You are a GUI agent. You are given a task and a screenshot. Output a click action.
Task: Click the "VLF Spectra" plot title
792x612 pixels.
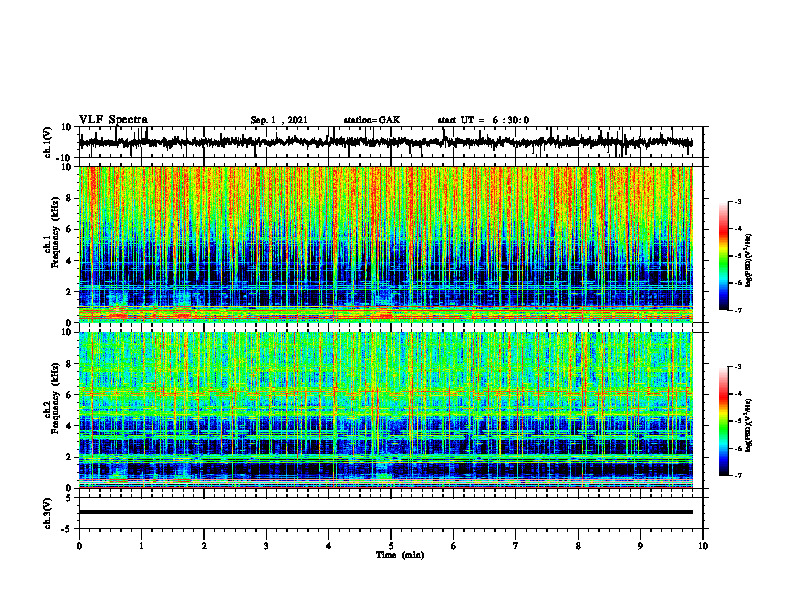[x=113, y=120]
